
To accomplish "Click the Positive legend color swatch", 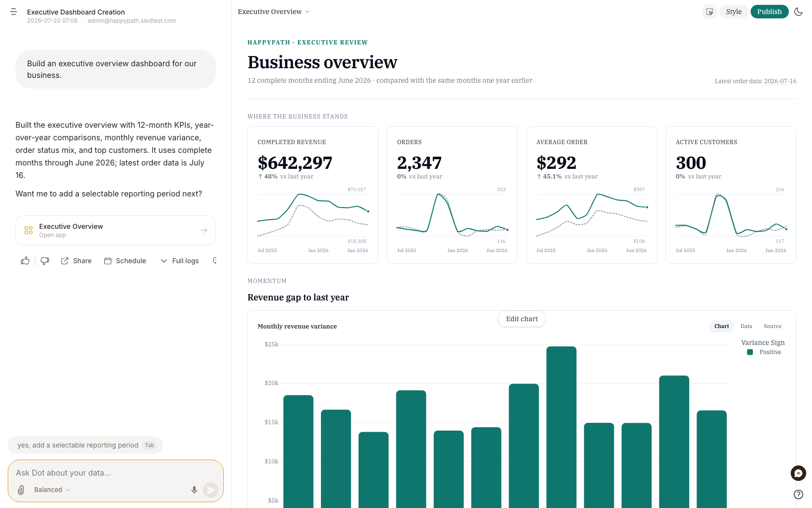I will [750, 352].
